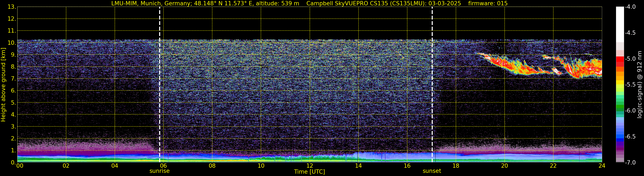Viewport: 644px width, 176px height.
Task: Click the x-axis tick label 20
Action: pos(505,166)
